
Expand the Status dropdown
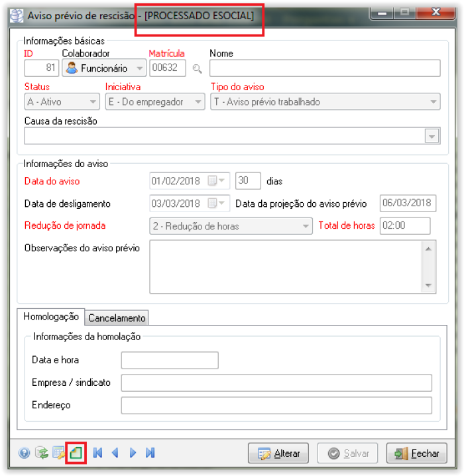(x=93, y=102)
